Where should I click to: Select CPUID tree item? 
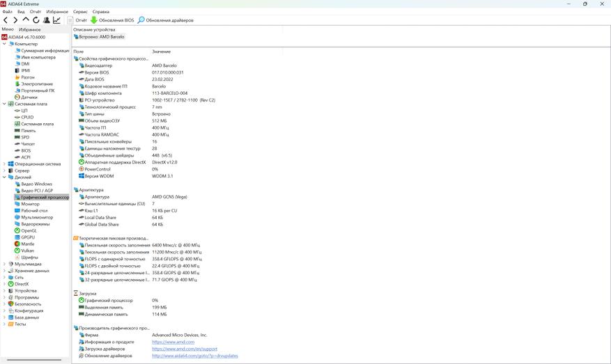tap(24, 117)
